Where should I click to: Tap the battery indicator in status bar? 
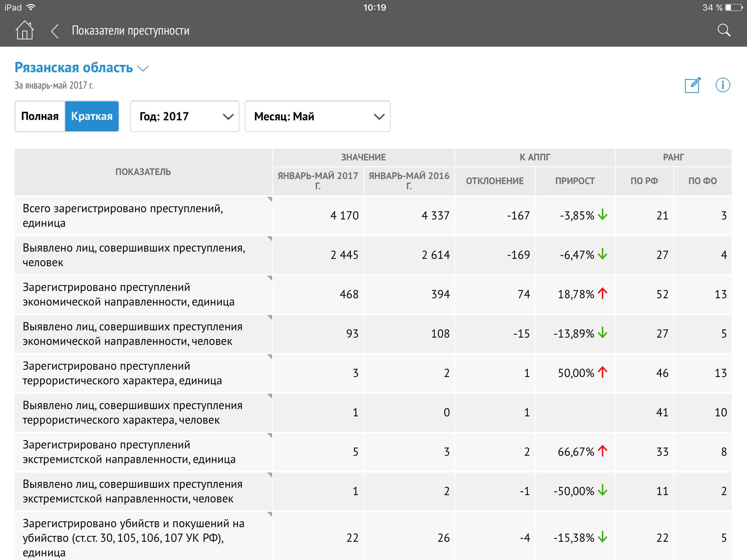pos(734,8)
